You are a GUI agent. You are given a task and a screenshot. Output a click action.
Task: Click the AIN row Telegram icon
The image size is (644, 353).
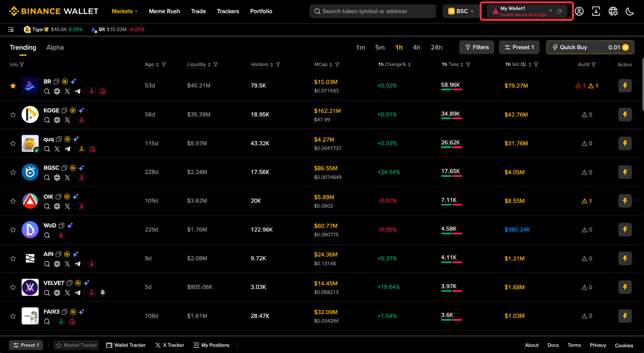tap(78, 264)
